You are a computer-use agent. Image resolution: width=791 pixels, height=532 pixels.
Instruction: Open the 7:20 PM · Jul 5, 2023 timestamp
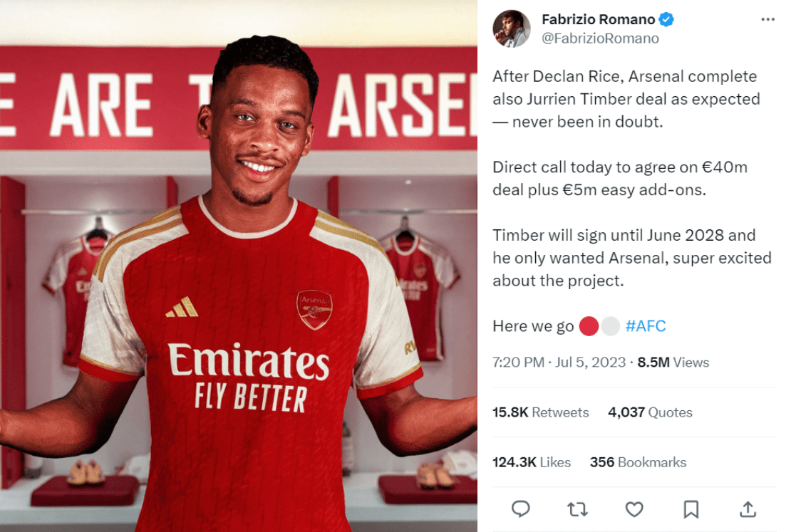click(559, 362)
